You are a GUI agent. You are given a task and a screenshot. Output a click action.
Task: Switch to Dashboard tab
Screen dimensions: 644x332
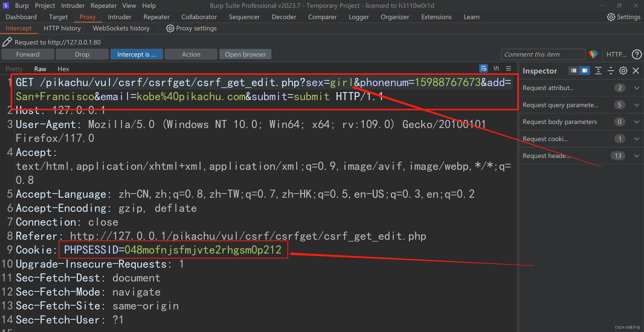tap(21, 17)
